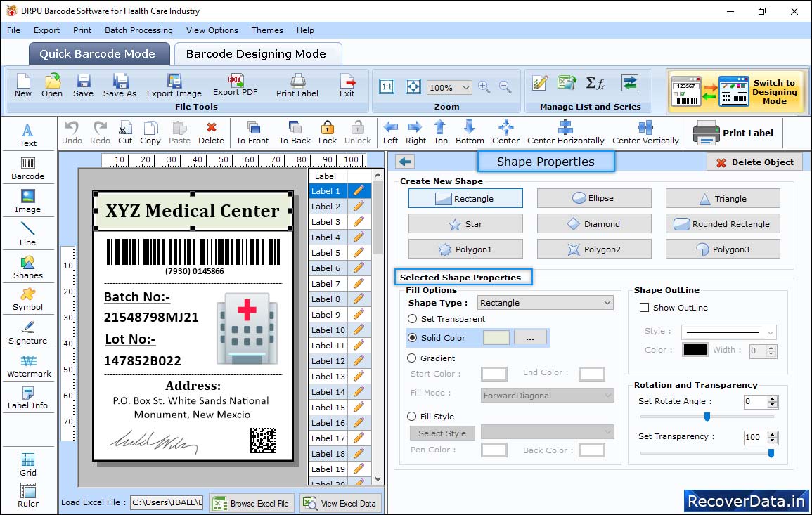This screenshot has height=515, width=812.
Task: Cut the selected object
Action: tap(125, 133)
